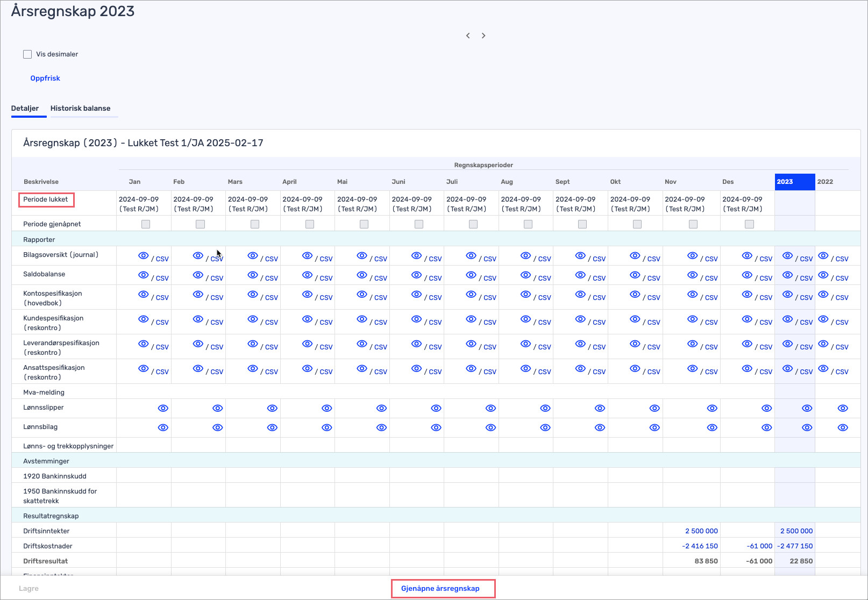Screen dimensions: 868x600
Task: Click 1920 Bankinnskudd row label
Action: click(55, 476)
